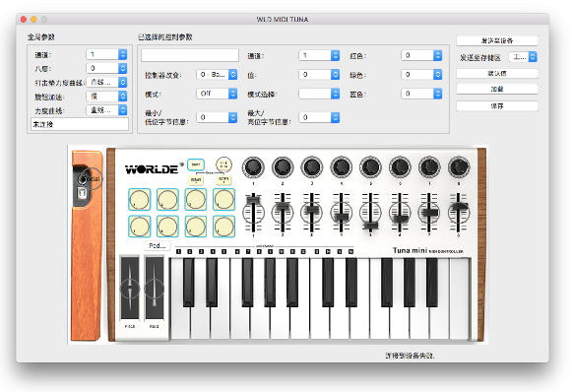Click the round bank button above the octave buttons
The image size is (572, 392).
pos(223,164)
